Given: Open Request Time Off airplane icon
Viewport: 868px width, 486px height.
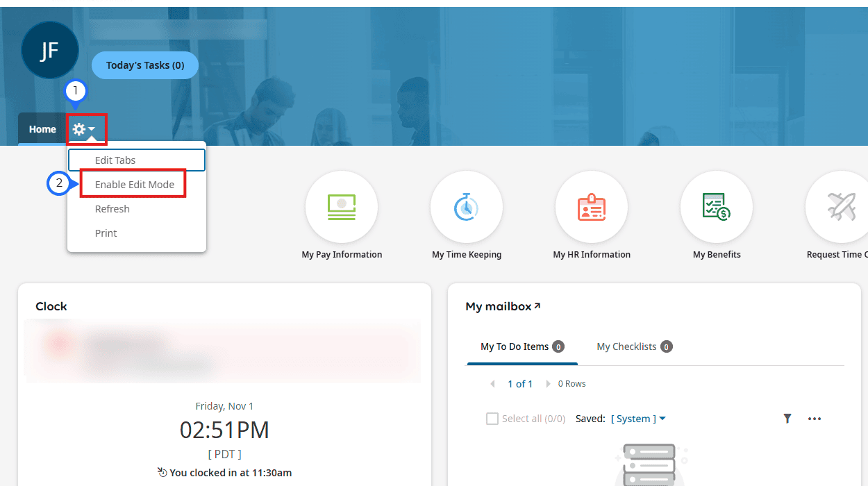Looking at the screenshot, I should (x=839, y=207).
